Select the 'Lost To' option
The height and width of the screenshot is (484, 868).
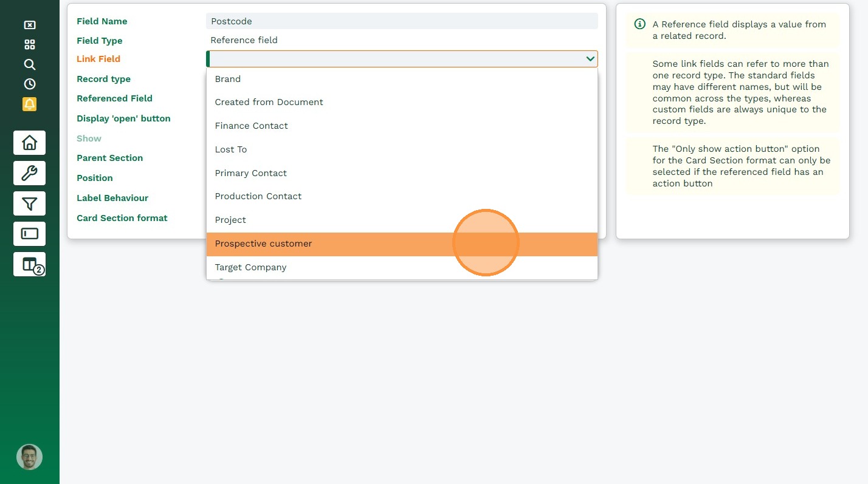(231, 149)
